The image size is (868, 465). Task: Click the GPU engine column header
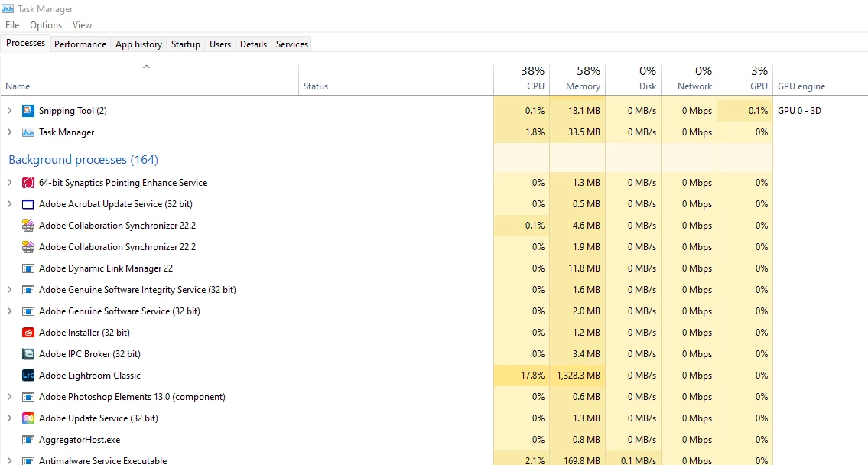821,80
